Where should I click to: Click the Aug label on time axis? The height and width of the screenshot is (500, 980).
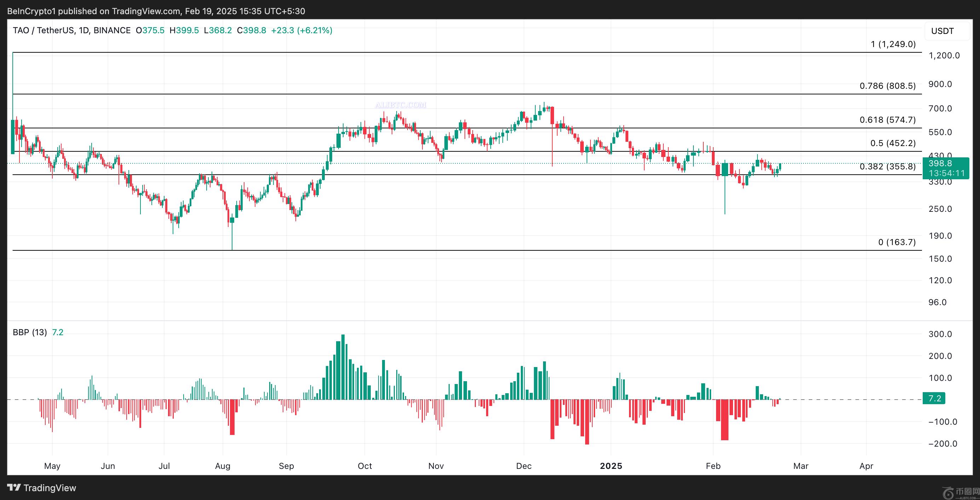pos(223,466)
